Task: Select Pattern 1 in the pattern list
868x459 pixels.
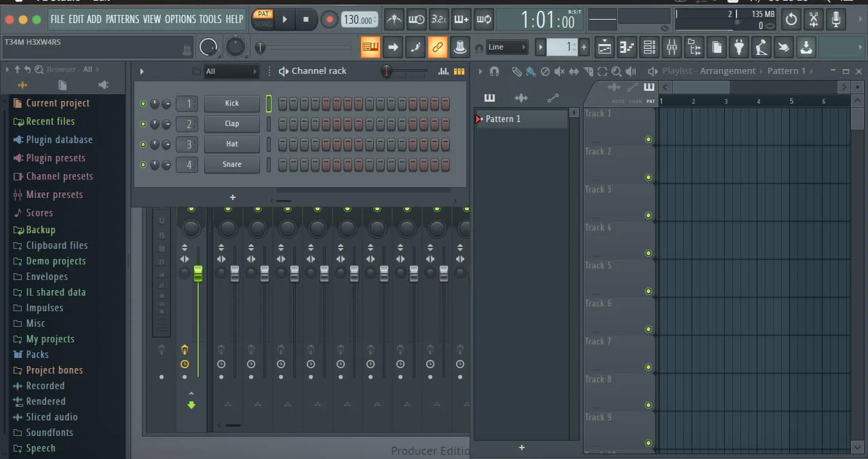Action: 502,119
